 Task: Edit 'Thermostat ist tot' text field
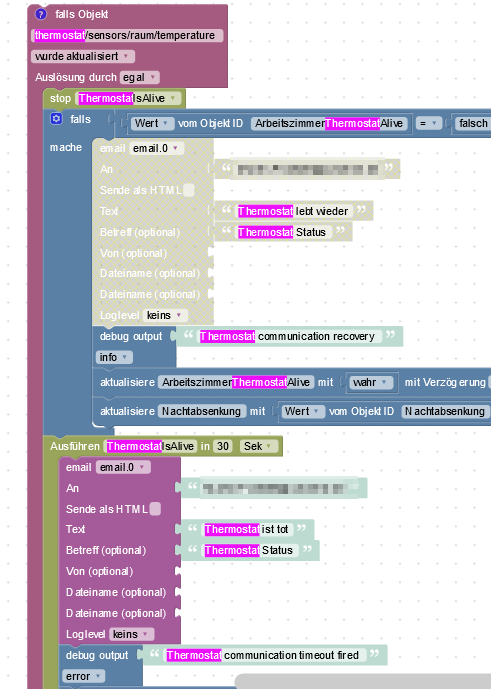click(x=247, y=529)
